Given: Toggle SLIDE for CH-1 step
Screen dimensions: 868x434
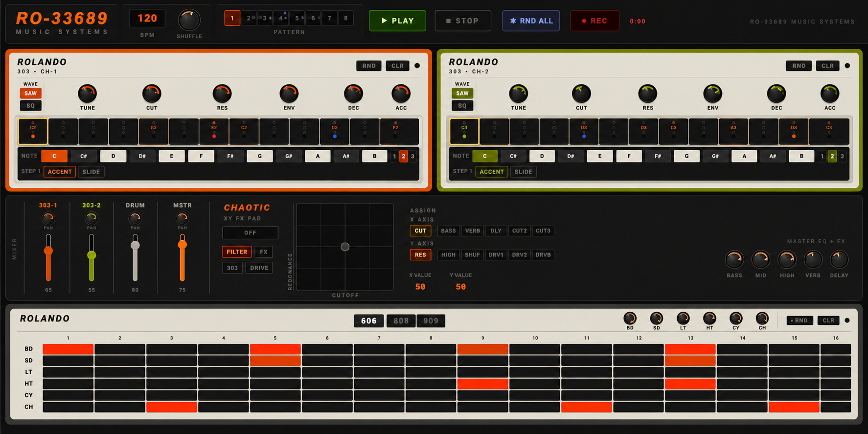Looking at the screenshot, I should click(x=91, y=172).
